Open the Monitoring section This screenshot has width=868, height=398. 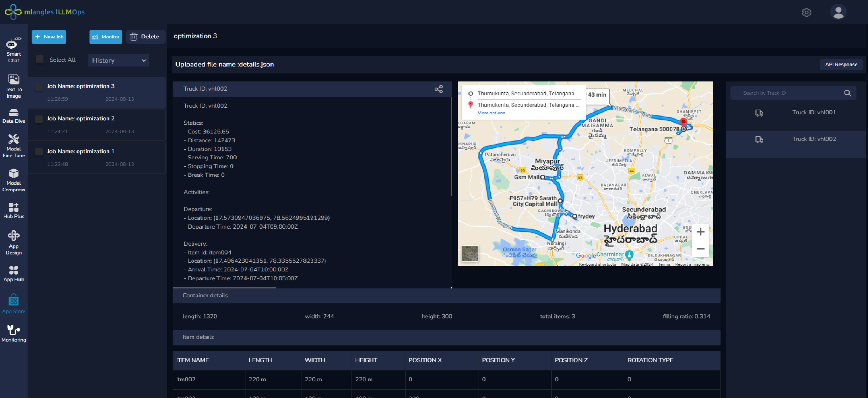point(14,333)
